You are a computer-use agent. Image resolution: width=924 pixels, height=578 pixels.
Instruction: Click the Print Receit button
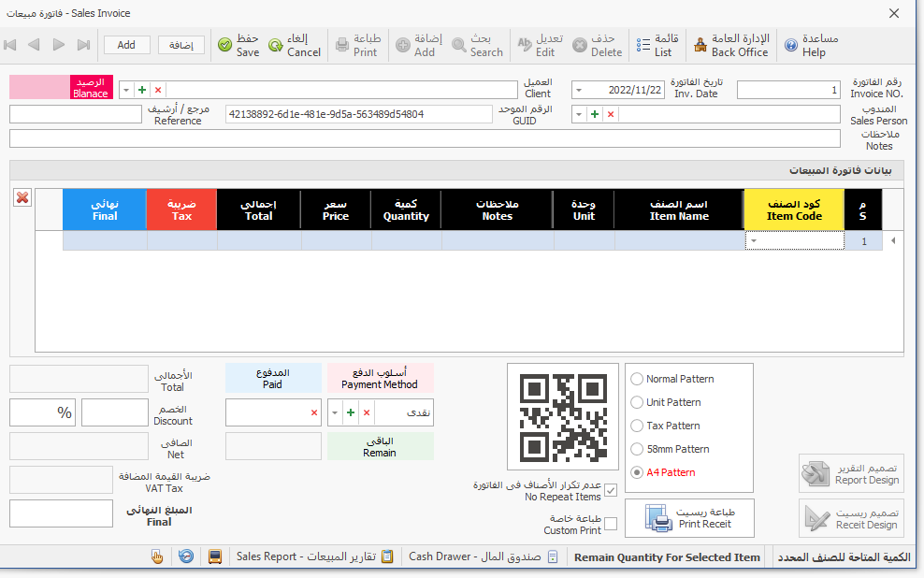coord(689,518)
